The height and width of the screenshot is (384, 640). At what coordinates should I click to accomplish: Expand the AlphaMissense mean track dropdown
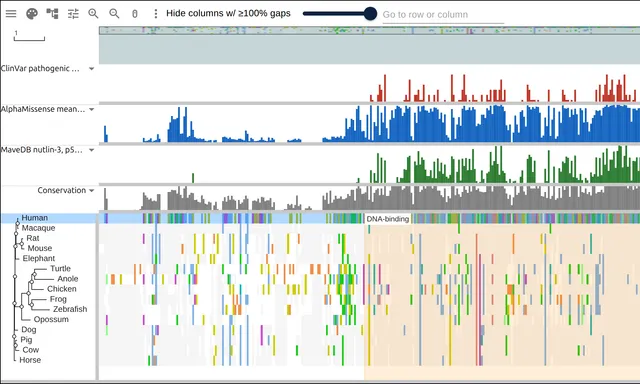point(91,109)
